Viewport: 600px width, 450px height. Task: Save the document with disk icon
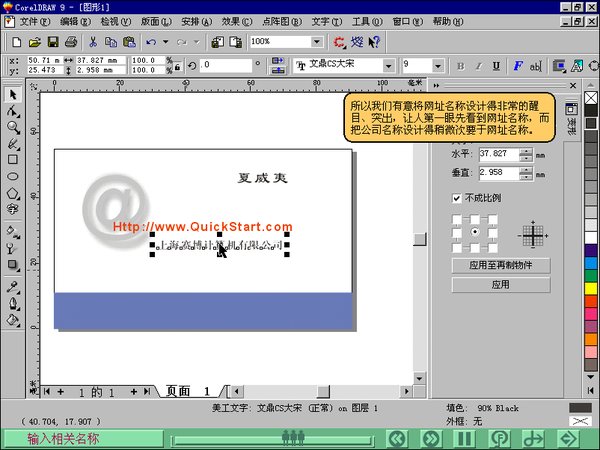pos(53,42)
